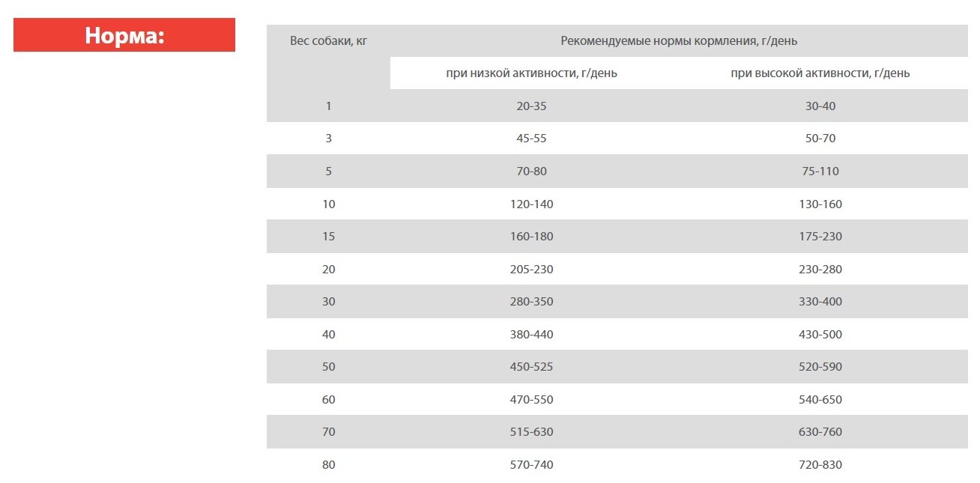Select the 75-110 high activity cell
This screenshot has height=483, width=980.
[820, 171]
